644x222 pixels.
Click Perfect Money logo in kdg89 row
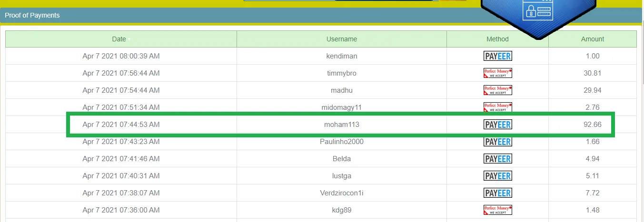click(x=497, y=210)
